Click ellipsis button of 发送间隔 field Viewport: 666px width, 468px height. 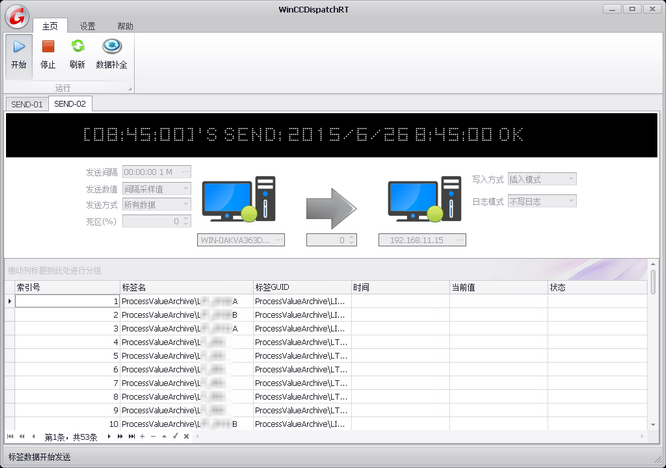186,172
